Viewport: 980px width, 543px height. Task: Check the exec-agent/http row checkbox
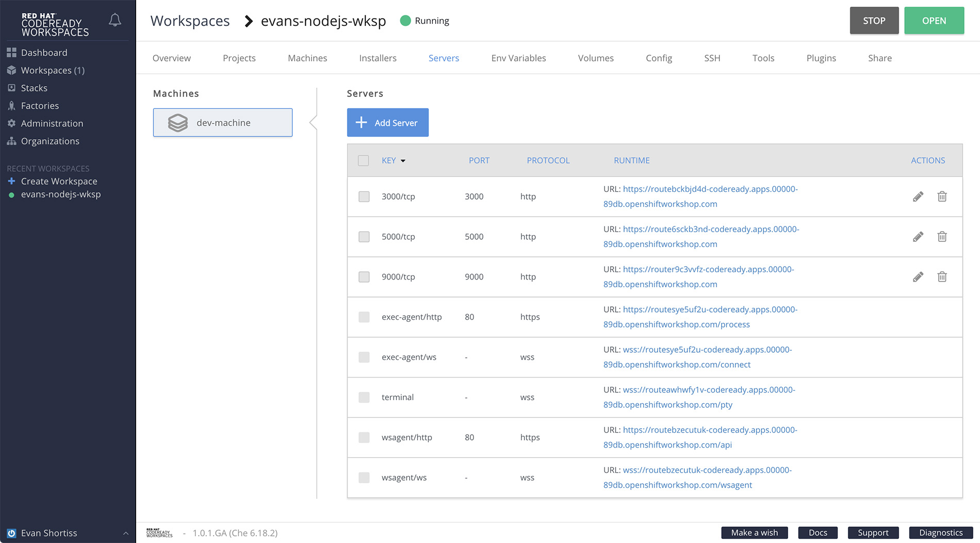coord(364,317)
